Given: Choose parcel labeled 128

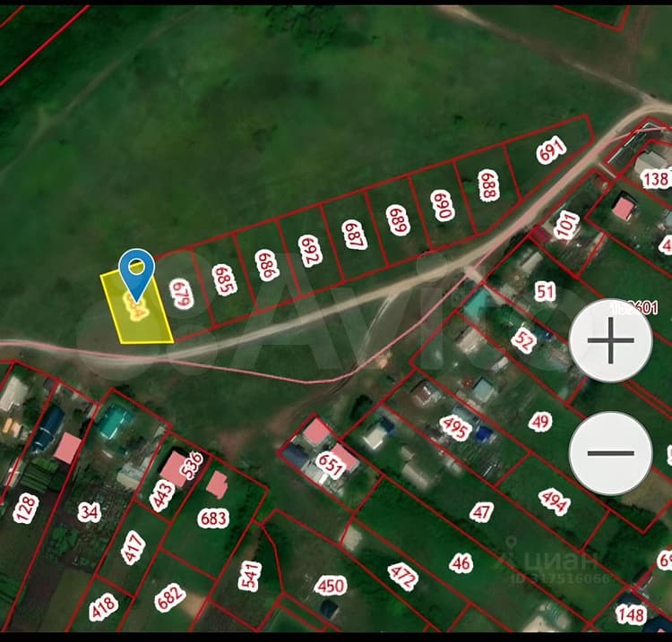Looking at the screenshot, I should pyautogui.click(x=27, y=509).
